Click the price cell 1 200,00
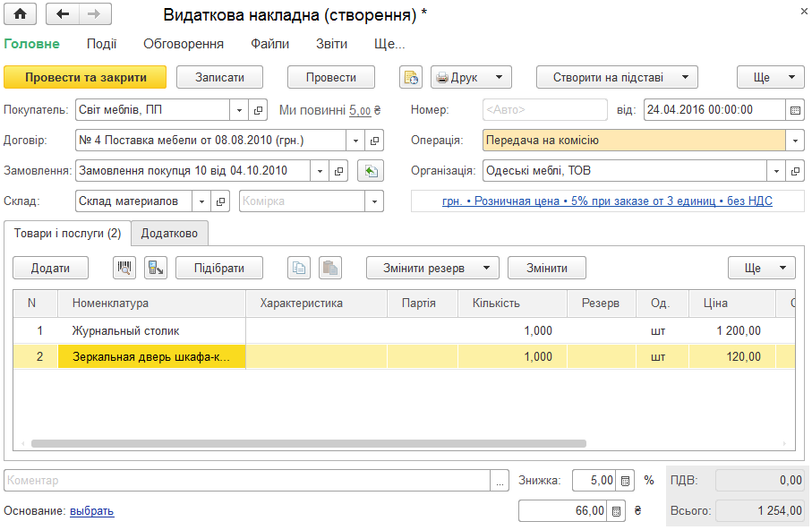812x530 pixels. 732,330
